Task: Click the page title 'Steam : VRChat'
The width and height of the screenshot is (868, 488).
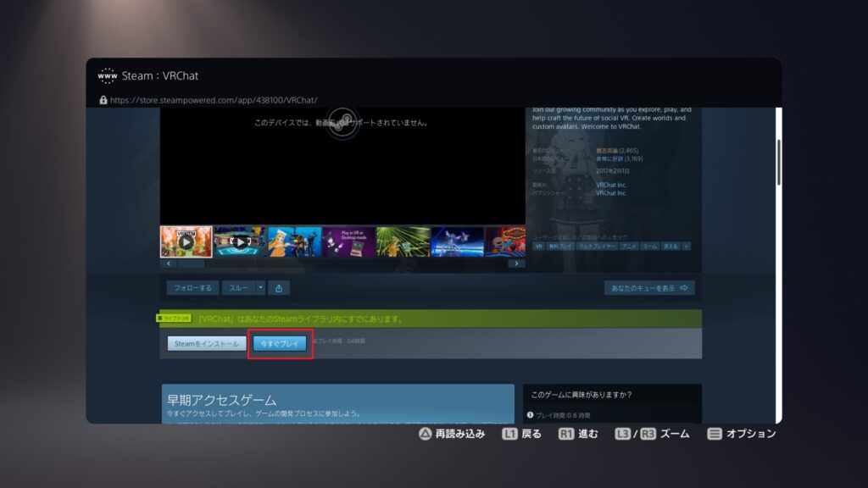Action: coord(160,75)
